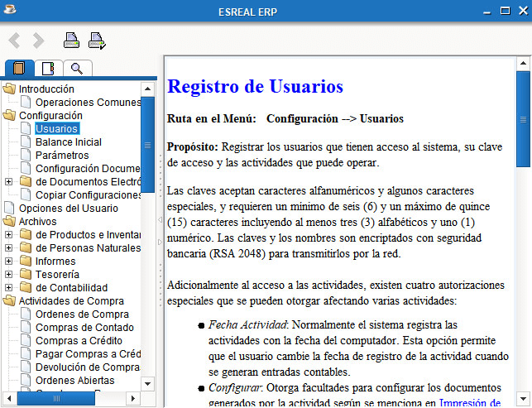The width and height of the screenshot is (532, 408).
Task: Open Opciones del Usuario topic
Action: pyautogui.click(x=68, y=208)
